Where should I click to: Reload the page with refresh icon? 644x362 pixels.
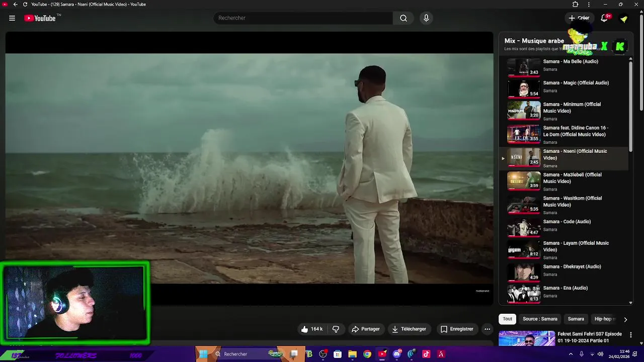25,5
